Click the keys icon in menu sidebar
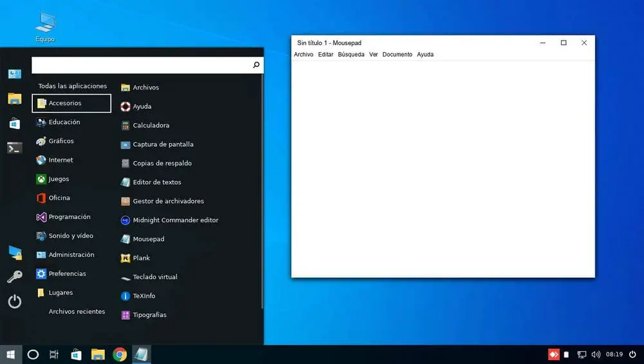The image size is (644, 364). [14, 277]
